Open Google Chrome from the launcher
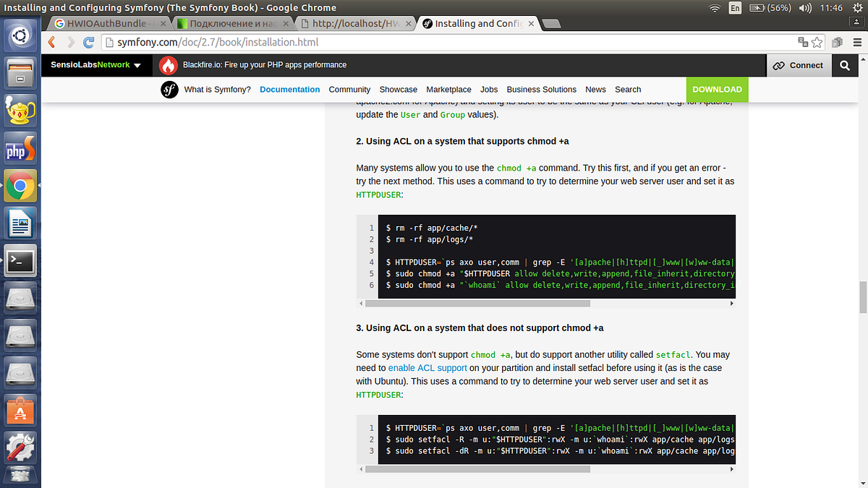Viewport: 868px width, 488px height. point(20,185)
